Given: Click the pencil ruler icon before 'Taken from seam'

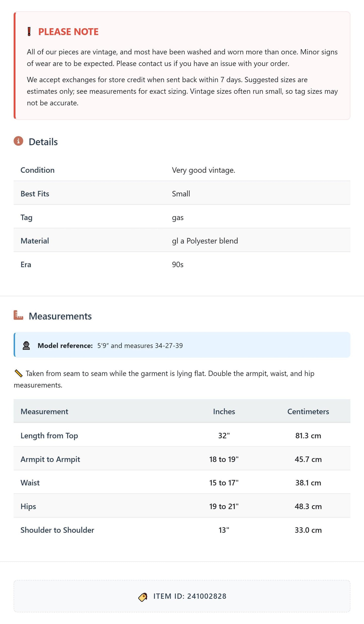Looking at the screenshot, I should pos(18,373).
